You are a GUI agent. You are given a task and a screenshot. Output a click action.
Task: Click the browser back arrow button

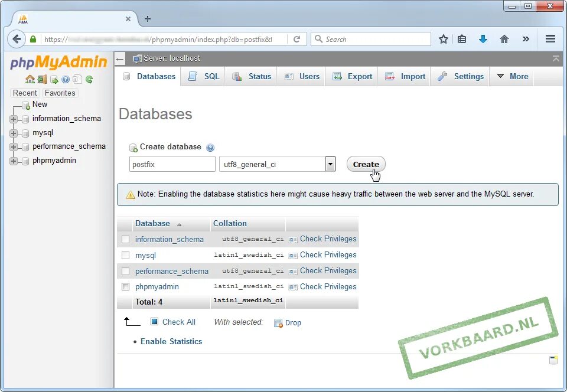pos(17,39)
